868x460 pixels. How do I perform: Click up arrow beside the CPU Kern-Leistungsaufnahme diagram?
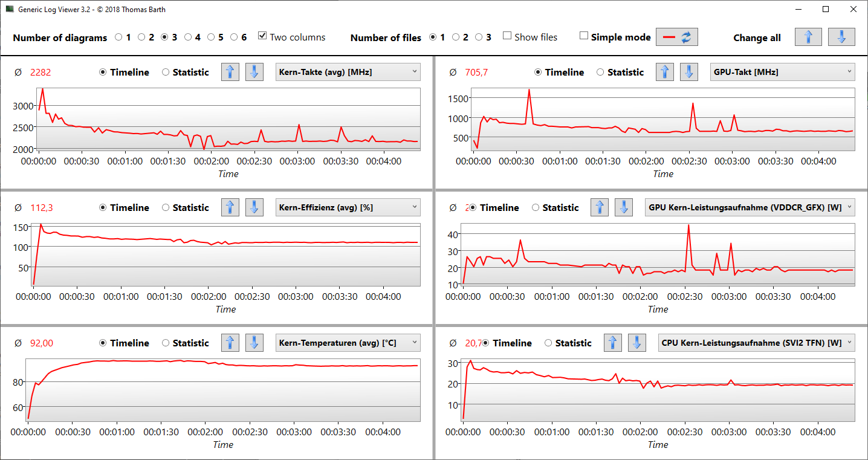(x=613, y=343)
